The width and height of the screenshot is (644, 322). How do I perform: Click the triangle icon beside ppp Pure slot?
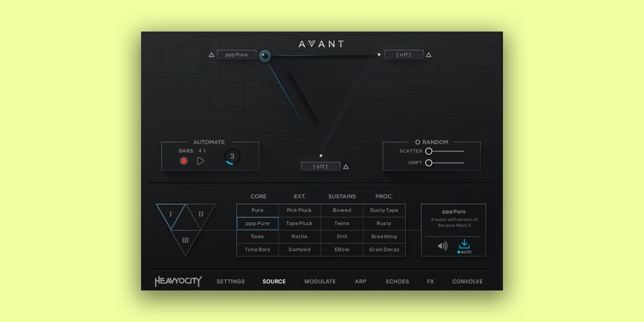click(211, 55)
